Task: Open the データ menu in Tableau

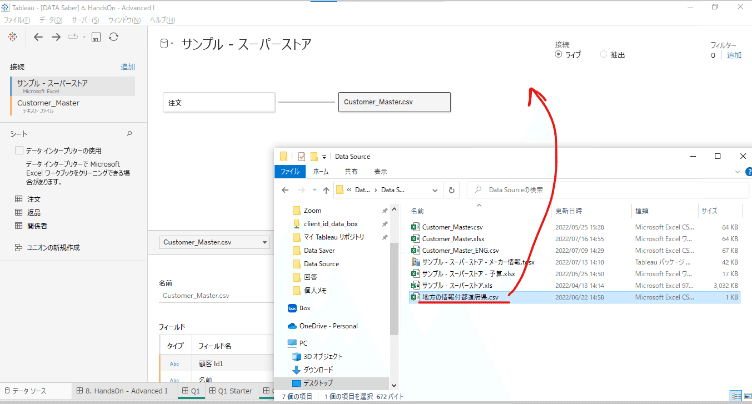Action: 50,20
